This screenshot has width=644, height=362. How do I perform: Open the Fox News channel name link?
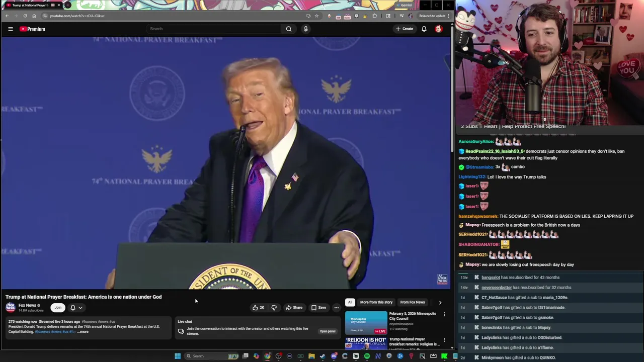(x=27, y=305)
